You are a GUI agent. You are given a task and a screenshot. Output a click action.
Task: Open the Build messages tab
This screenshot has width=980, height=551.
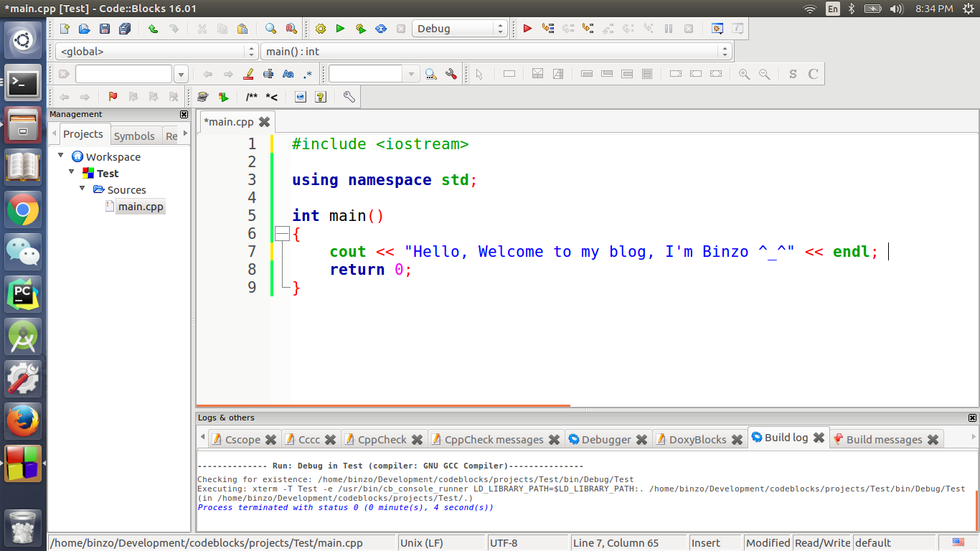click(883, 439)
